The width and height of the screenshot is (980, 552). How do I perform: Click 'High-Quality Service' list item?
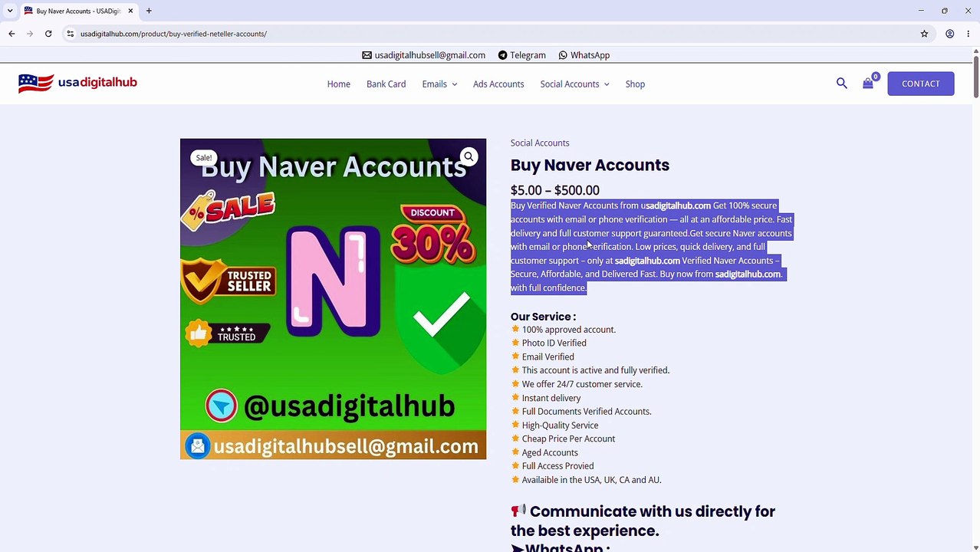(560, 426)
